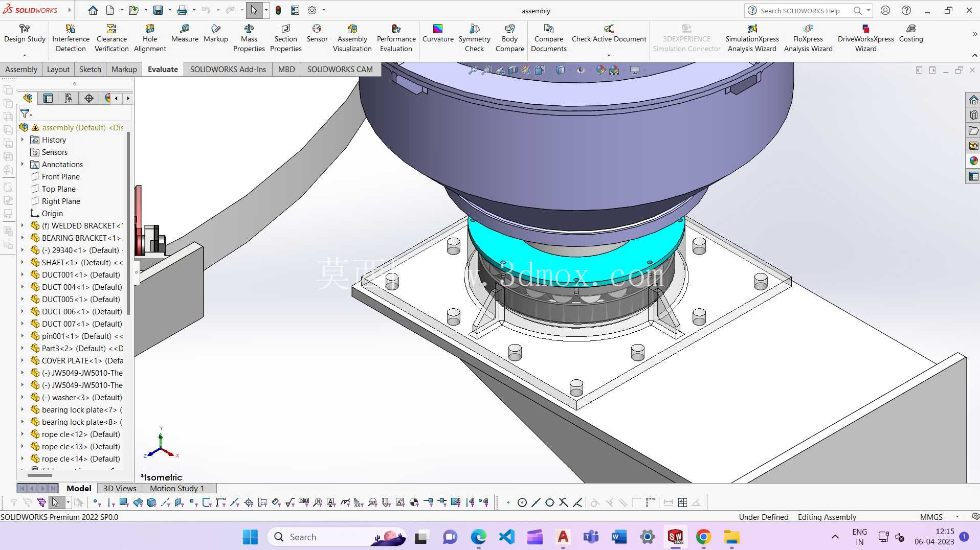Expand the BEARING BRACKET<1> component
The width and height of the screenshot is (980, 550).
23,238
